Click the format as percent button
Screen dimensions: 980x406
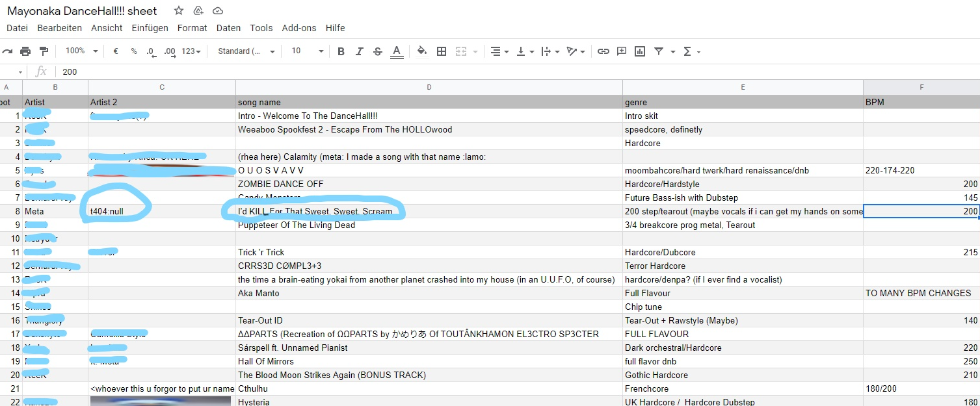[134, 51]
